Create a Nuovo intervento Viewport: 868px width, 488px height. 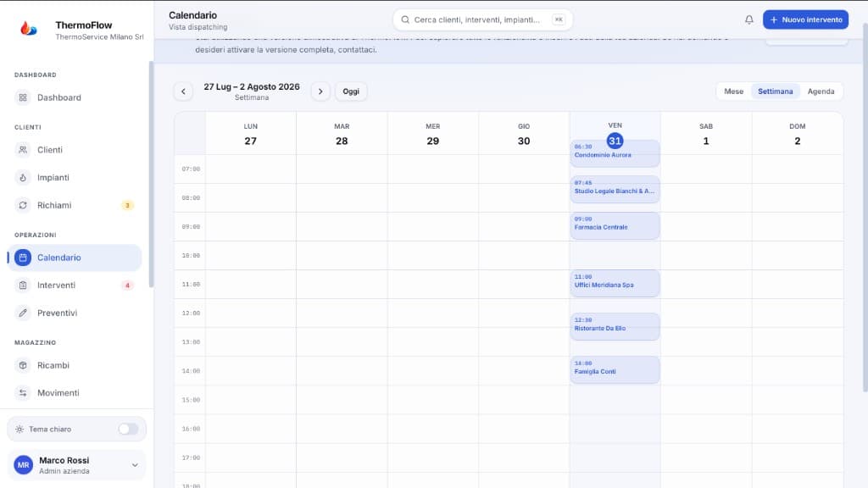[805, 20]
